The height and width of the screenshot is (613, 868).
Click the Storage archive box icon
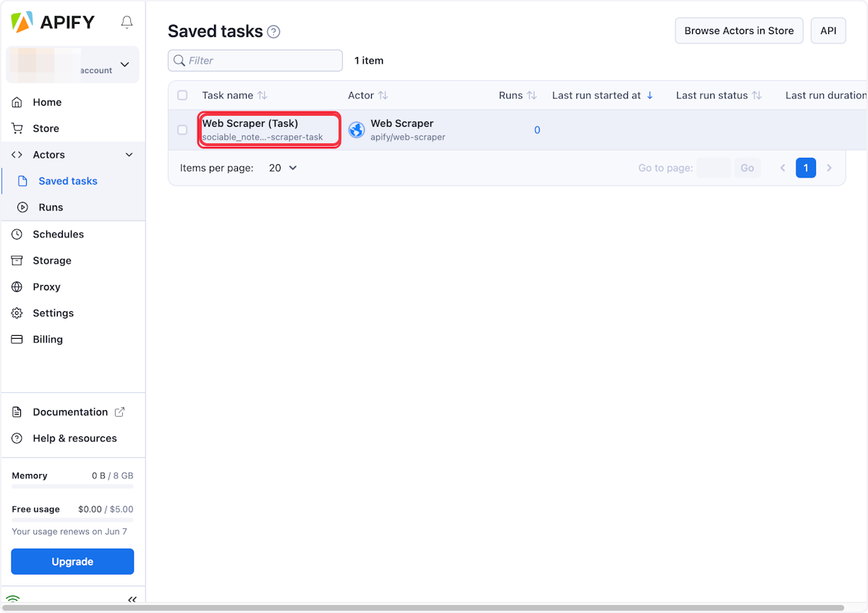tap(17, 261)
